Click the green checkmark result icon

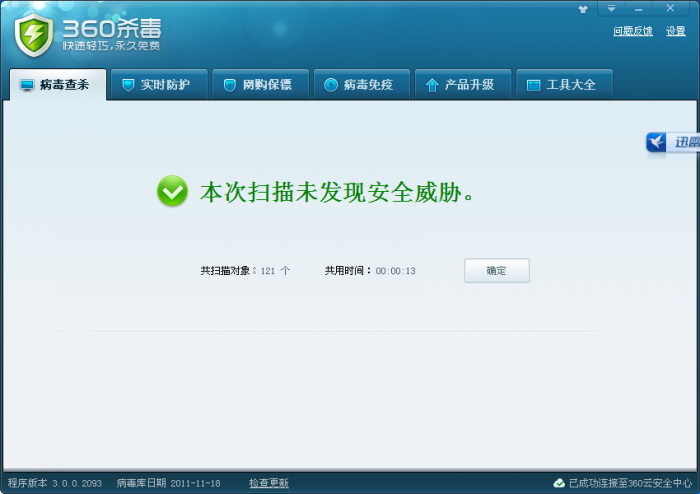point(172,191)
